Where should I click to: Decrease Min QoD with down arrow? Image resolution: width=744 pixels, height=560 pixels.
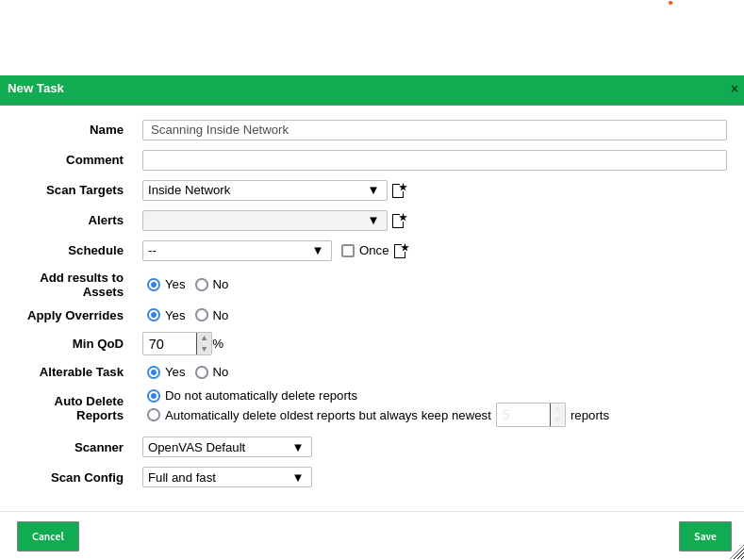coord(204,349)
